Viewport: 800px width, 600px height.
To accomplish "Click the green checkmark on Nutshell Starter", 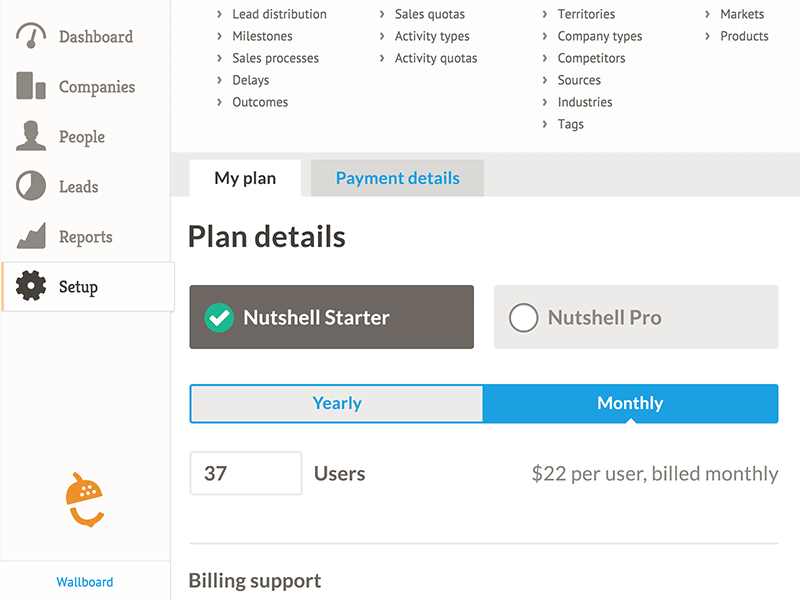I will click(222, 317).
